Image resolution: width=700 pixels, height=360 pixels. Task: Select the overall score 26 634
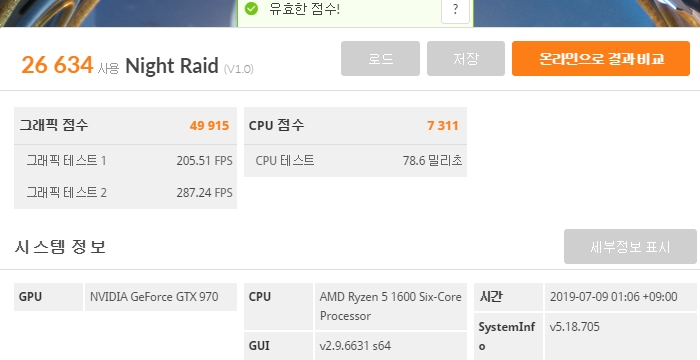pos(57,65)
